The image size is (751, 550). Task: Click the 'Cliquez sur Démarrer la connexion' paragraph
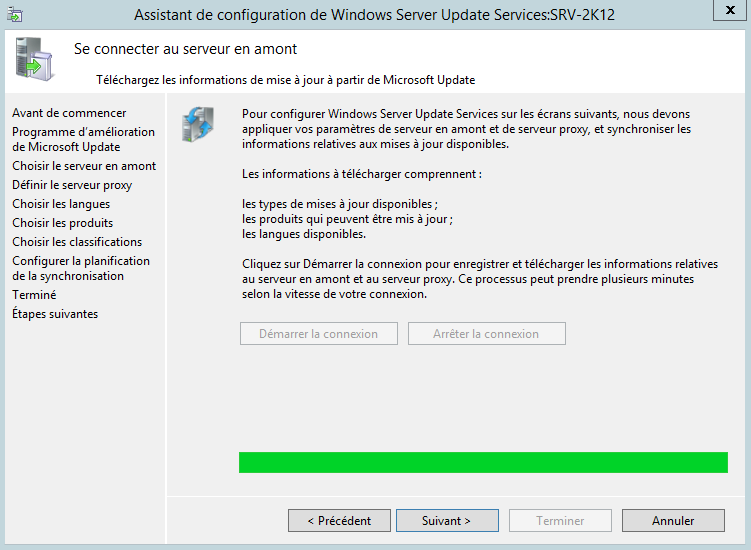[x=480, y=279]
